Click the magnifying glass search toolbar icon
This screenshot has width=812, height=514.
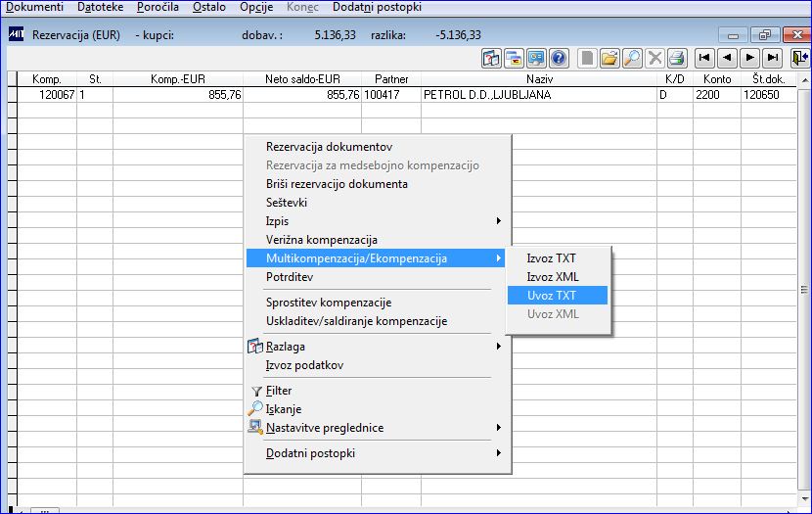pyautogui.click(x=632, y=58)
